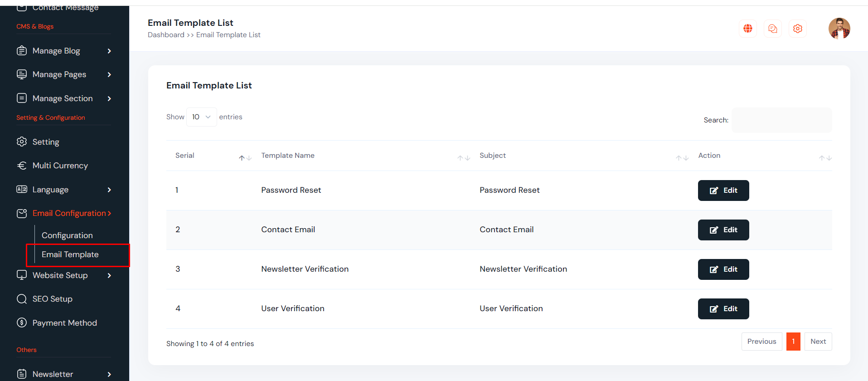Click the Dashboard breadcrumb link
The width and height of the screenshot is (868, 381).
(x=166, y=35)
